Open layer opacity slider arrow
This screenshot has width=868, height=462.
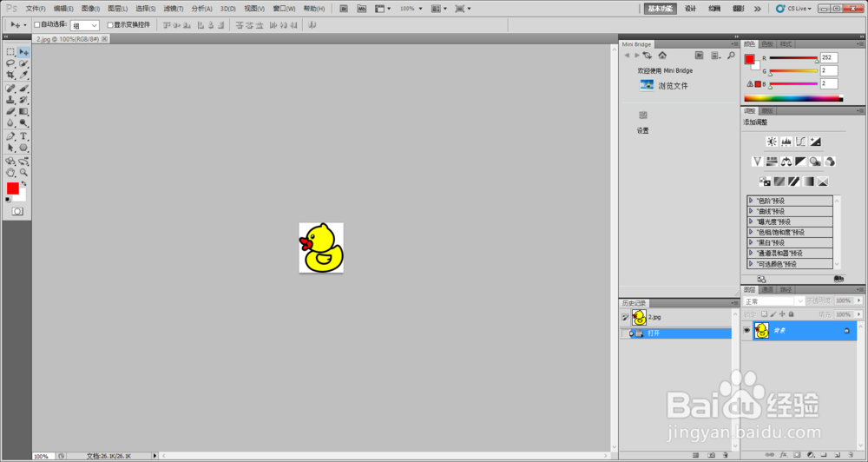pyautogui.click(x=858, y=300)
